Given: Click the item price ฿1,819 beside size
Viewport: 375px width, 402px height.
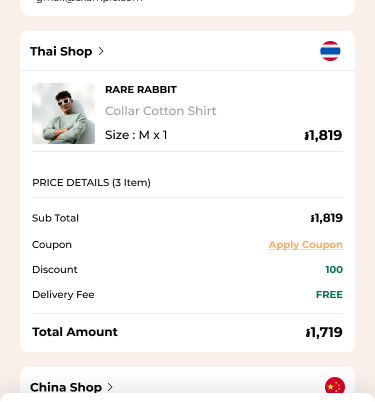Looking at the screenshot, I should click(x=323, y=135).
